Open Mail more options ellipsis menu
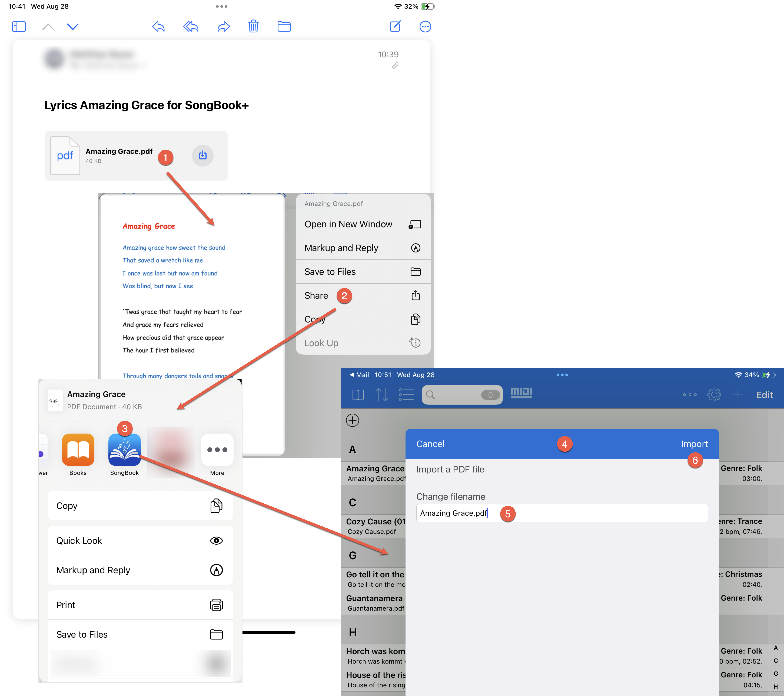This screenshot has height=696, width=784. [x=425, y=26]
